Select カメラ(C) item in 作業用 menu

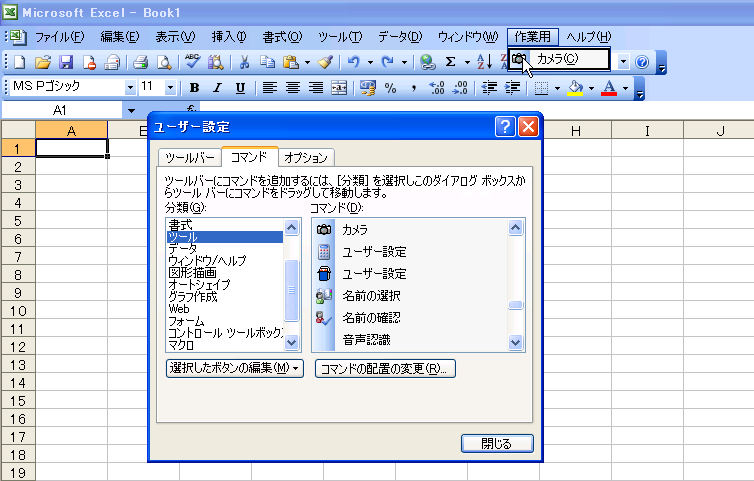pos(559,59)
